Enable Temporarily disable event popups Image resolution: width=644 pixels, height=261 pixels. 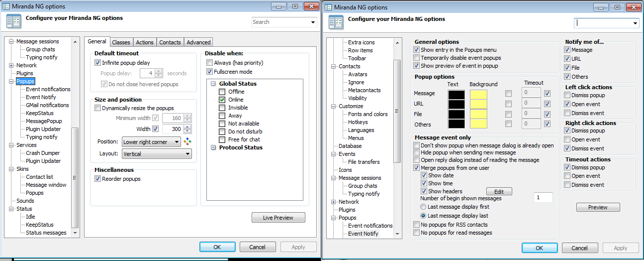pyautogui.click(x=417, y=58)
